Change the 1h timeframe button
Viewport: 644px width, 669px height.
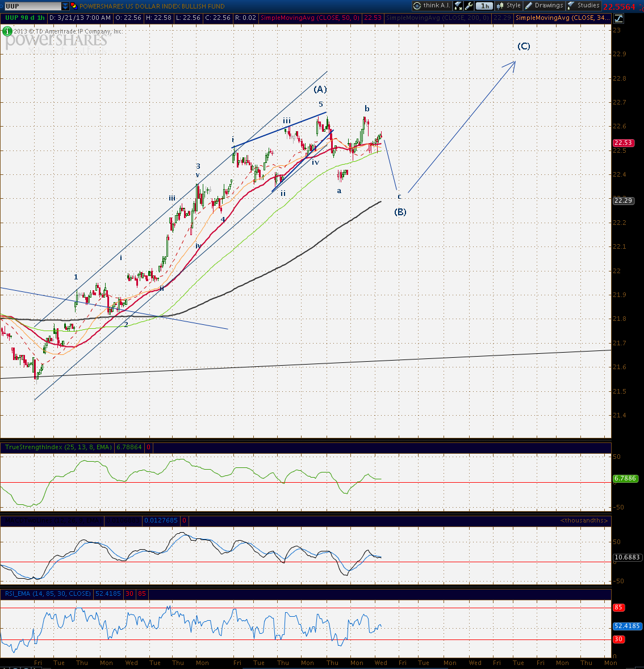pos(484,6)
